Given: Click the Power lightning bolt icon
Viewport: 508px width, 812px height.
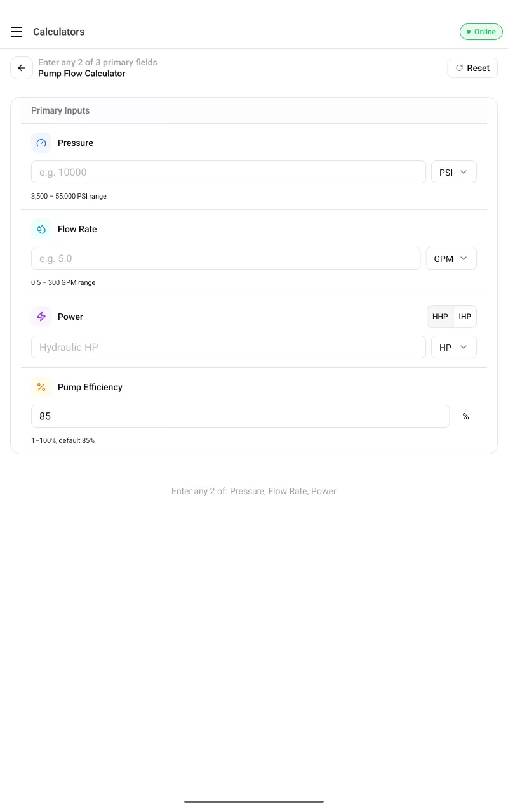Looking at the screenshot, I should click(41, 317).
